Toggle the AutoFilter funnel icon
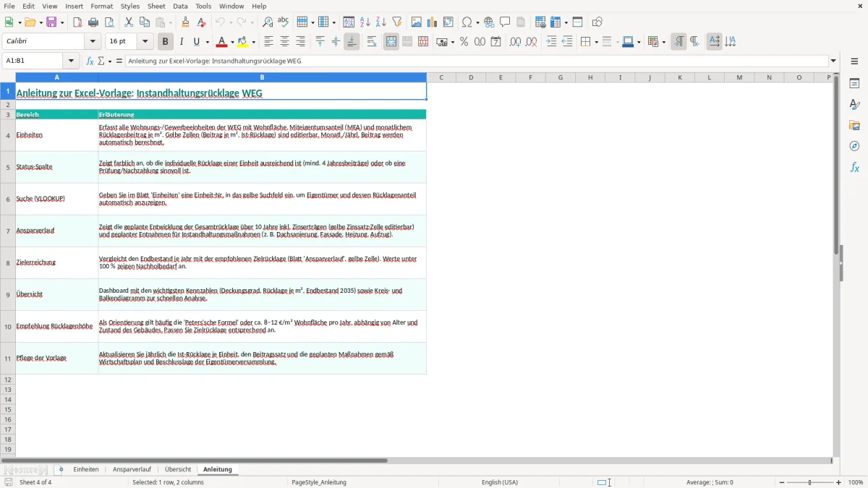The image size is (868, 488). pyautogui.click(x=397, y=22)
